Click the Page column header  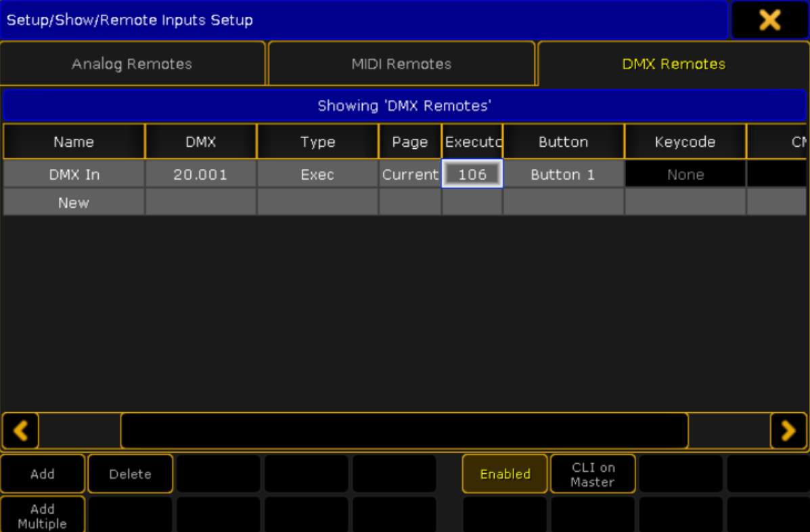[410, 141]
